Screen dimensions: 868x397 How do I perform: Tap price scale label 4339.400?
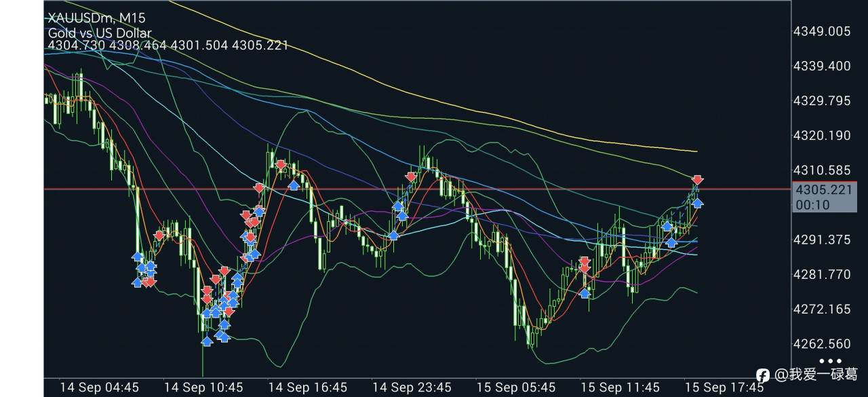coord(822,66)
